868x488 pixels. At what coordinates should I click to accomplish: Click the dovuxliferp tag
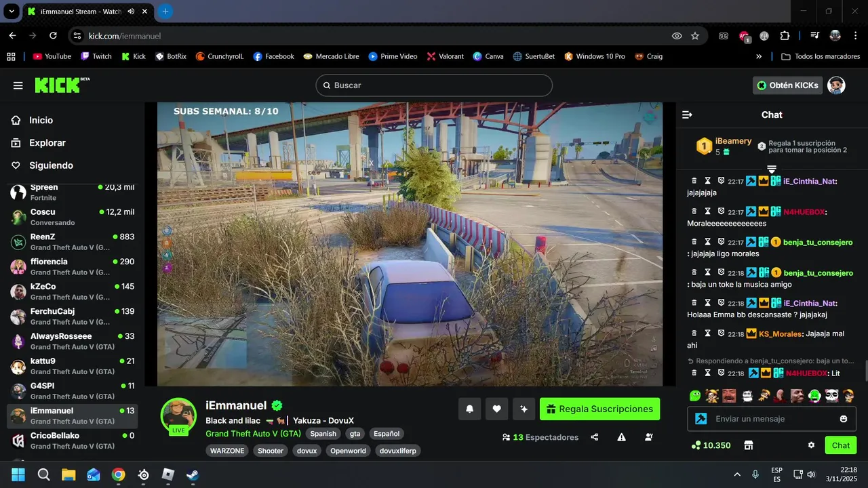click(398, 451)
